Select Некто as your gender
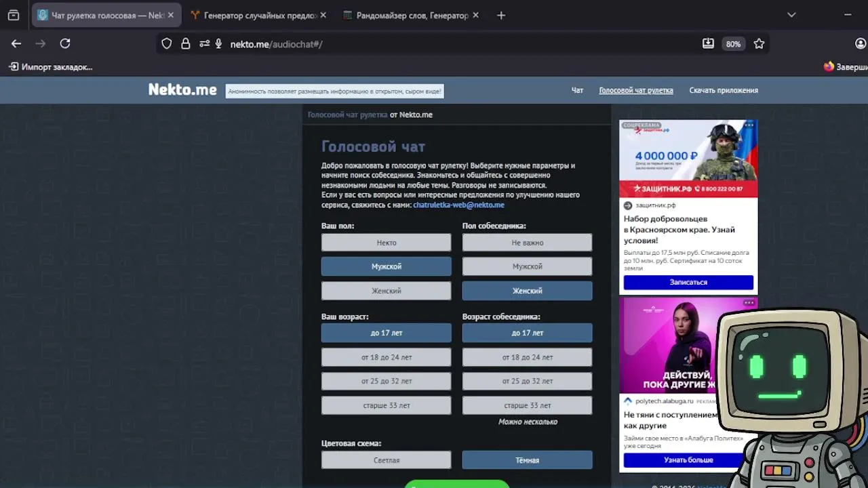 [386, 243]
